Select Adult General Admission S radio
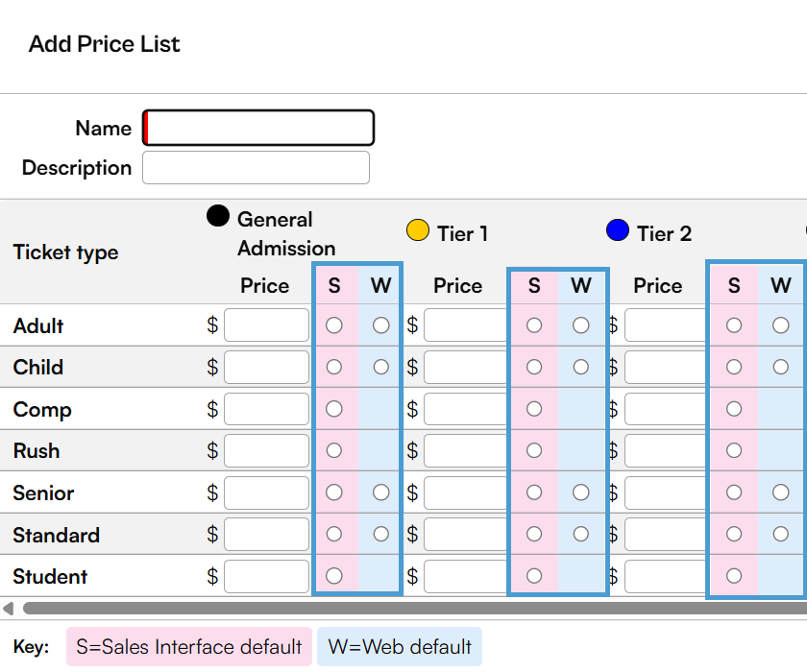 334,324
